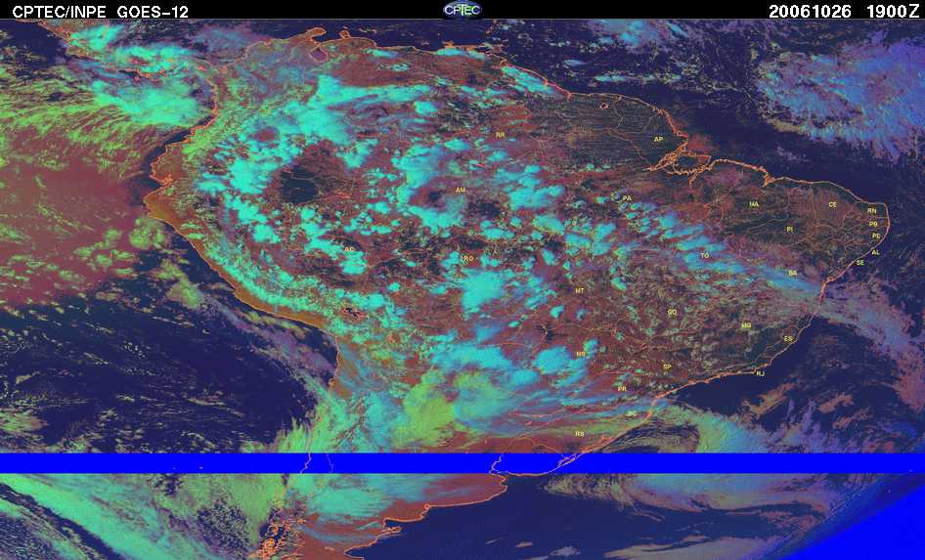Viewport: 925px width, 560px height.
Task: Click the "MT" state label
Action: (x=579, y=291)
